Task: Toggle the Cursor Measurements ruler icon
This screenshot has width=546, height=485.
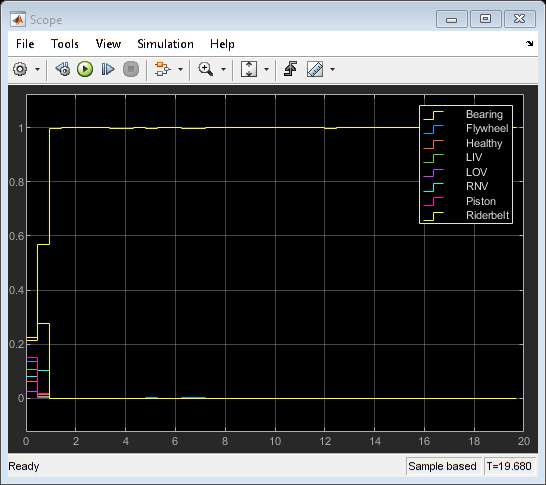Action: [x=315, y=69]
